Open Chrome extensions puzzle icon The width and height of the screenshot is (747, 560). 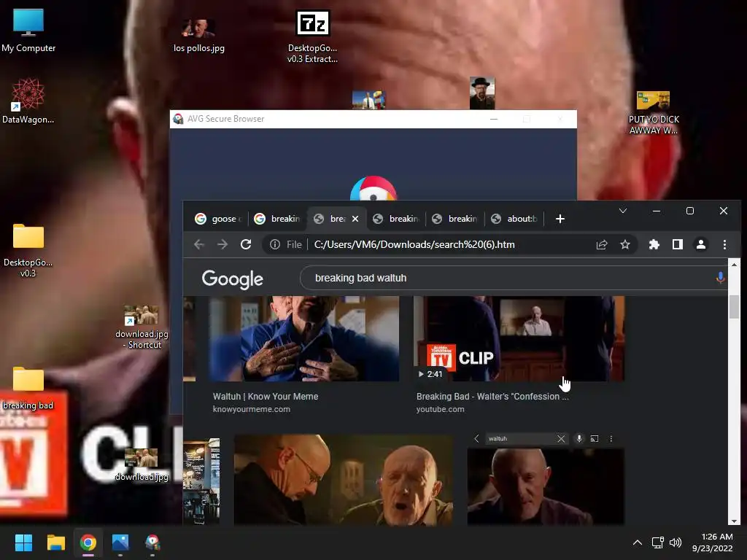(x=654, y=245)
